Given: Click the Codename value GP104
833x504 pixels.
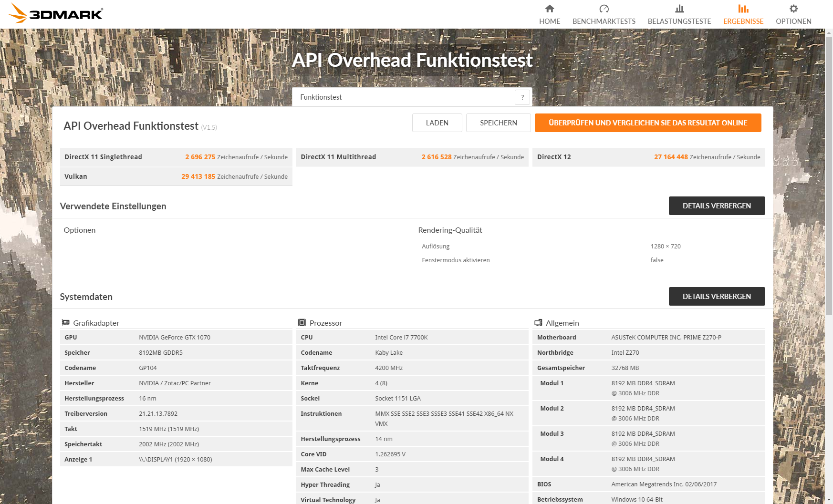Looking at the screenshot, I should (148, 368).
